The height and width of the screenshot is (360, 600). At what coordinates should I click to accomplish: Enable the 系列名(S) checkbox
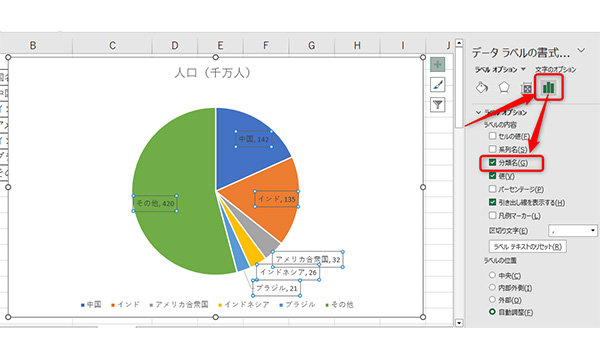click(x=492, y=149)
